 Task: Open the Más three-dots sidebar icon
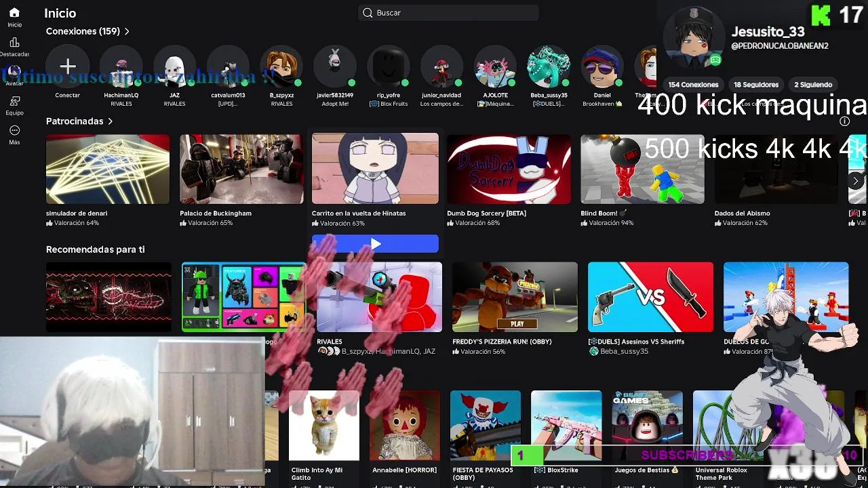point(14,131)
